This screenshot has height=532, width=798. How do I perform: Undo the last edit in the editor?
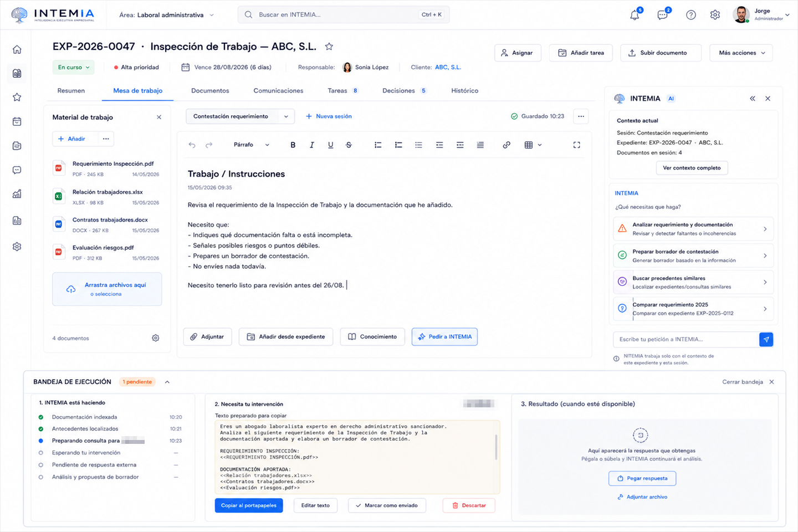pos(192,145)
